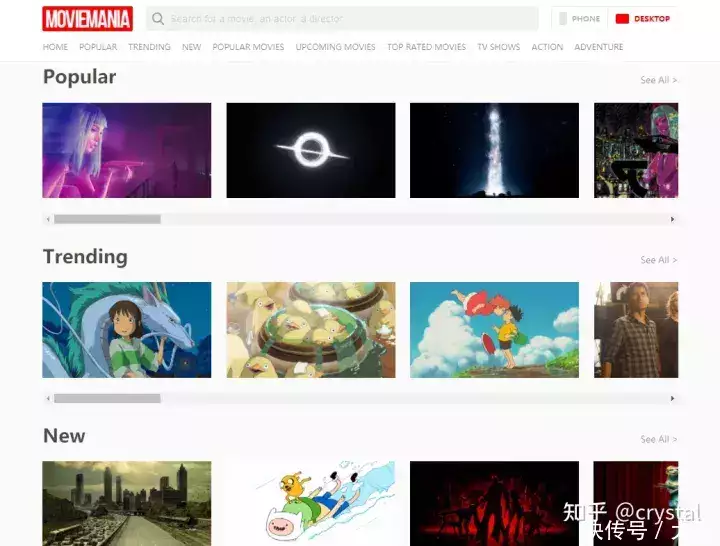Open the girl with dragon anime thumbnail
Image resolution: width=720 pixels, height=546 pixels.
(127, 330)
